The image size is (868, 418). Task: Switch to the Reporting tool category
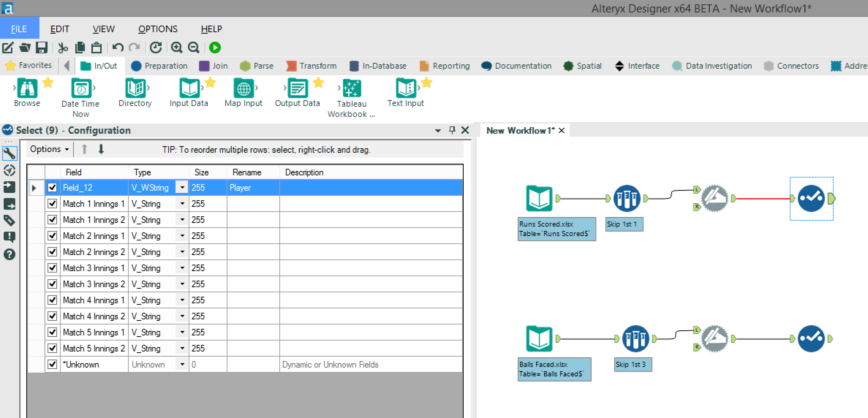click(445, 66)
